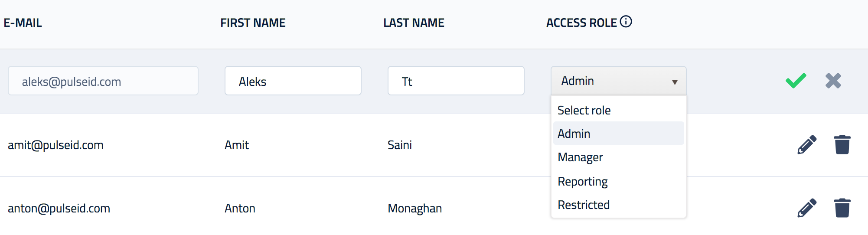The width and height of the screenshot is (868, 235).
Task: Cancel editing with the gray X icon
Action: pos(833,81)
